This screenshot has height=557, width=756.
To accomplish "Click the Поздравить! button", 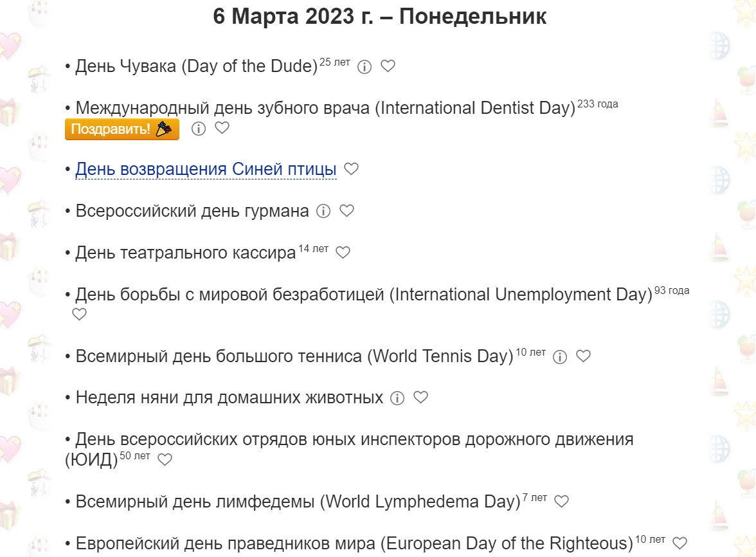I will pyautogui.click(x=122, y=129).
